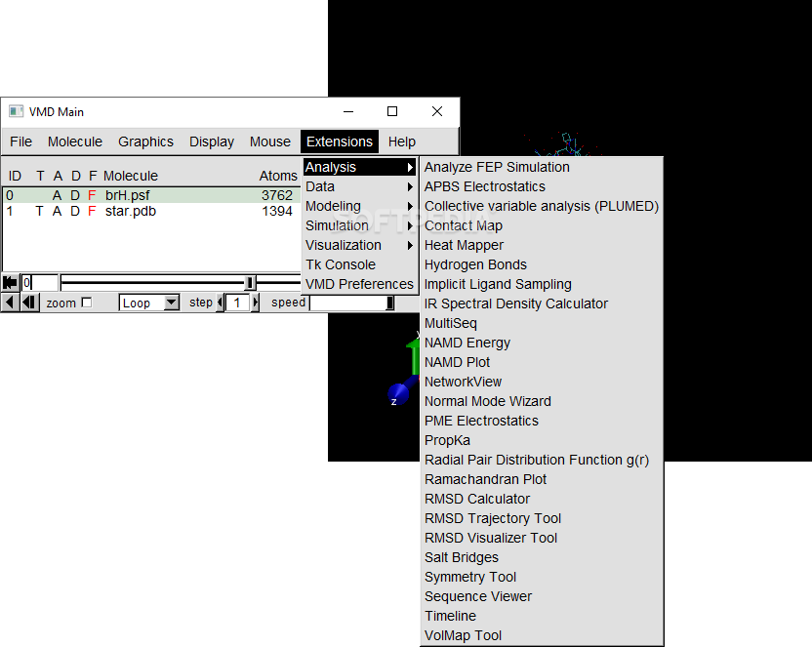The image size is (812, 647).
Task: Click the step value field
Action: coord(237,303)
